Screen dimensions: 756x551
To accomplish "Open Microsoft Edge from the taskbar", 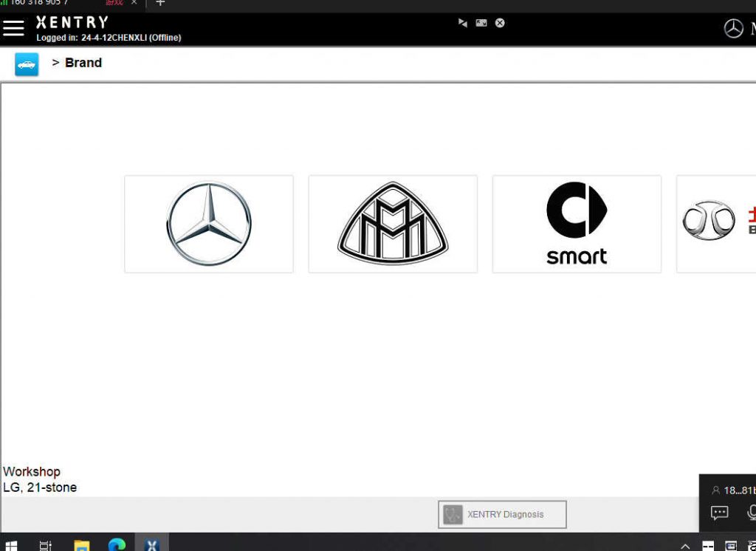I will [117, 545].
